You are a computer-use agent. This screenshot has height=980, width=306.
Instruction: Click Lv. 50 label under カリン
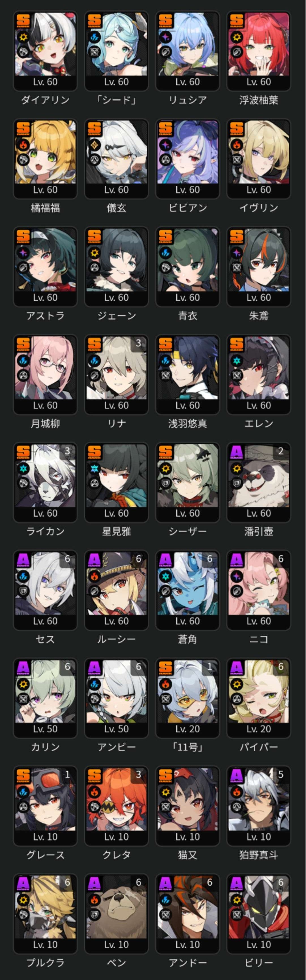(45, 729)
